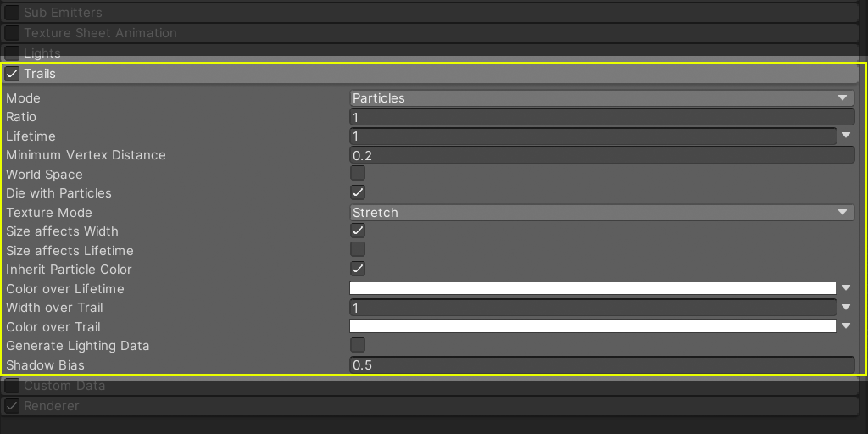The image size is (868, 434).
Task: Open the Color over Lifetime gradient swatch
Action: [x=593, y=288]
